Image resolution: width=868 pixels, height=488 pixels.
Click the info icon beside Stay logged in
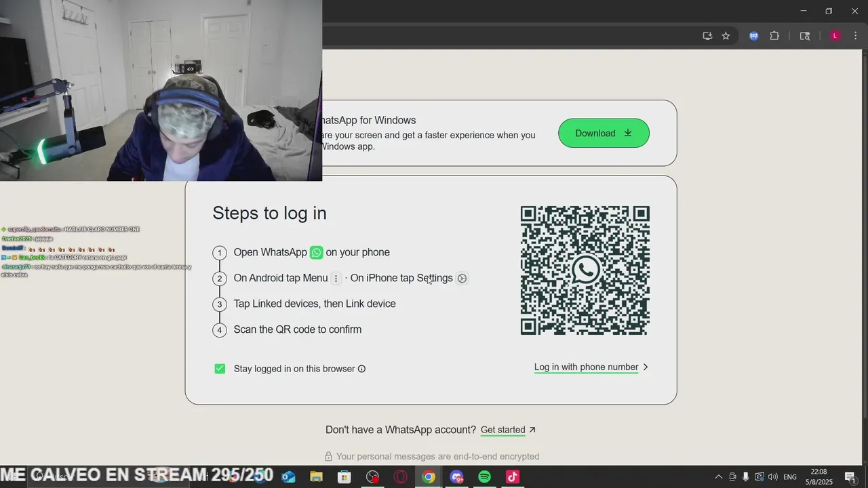pyautogui.click(x=361, y=369)
